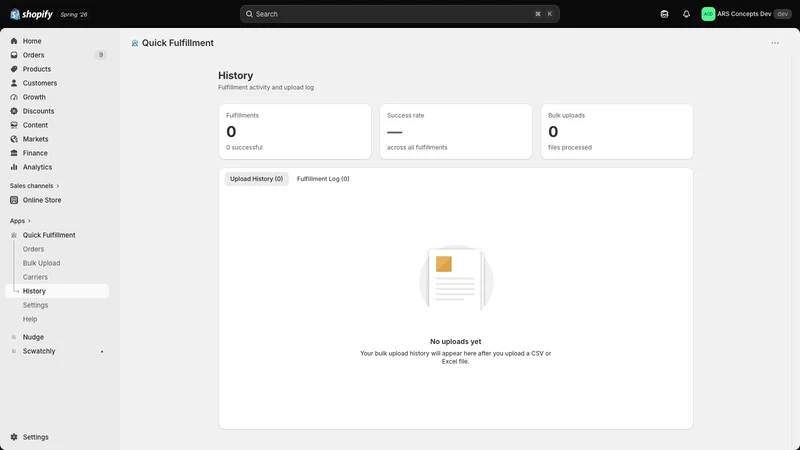The width and height of the screenshot is (800, 450).
Task: Click the History page heading
Action: click(236, 76)
